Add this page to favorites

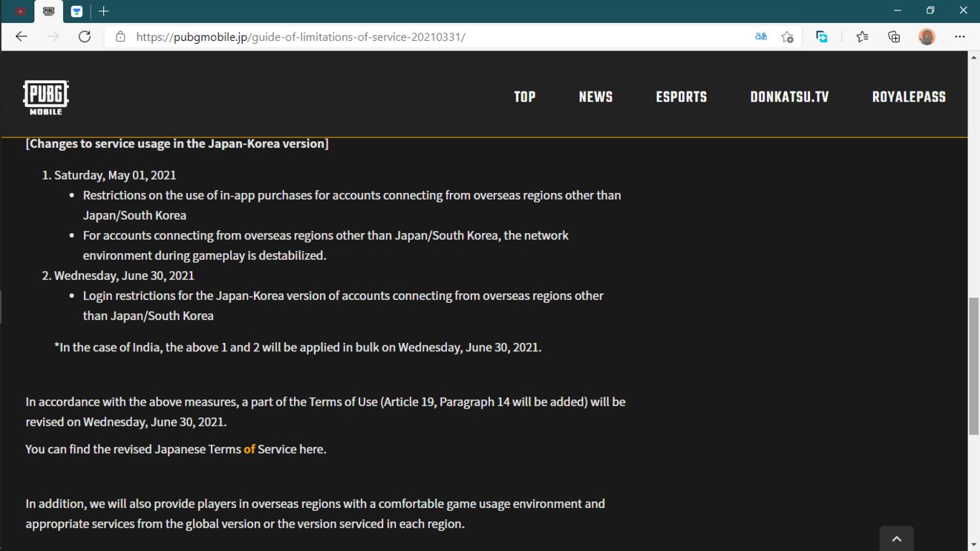(x=788, y=36)
